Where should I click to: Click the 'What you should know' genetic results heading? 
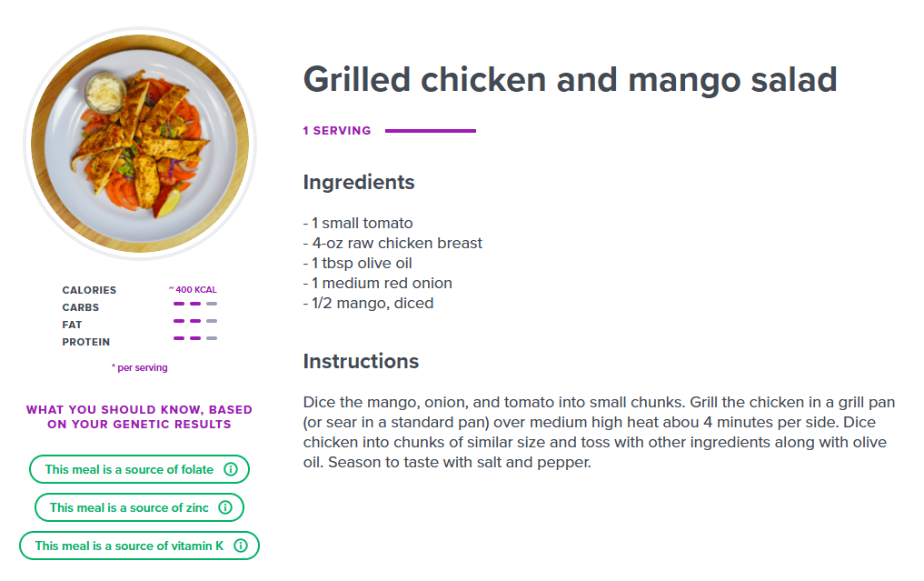[x=139, y=416]
